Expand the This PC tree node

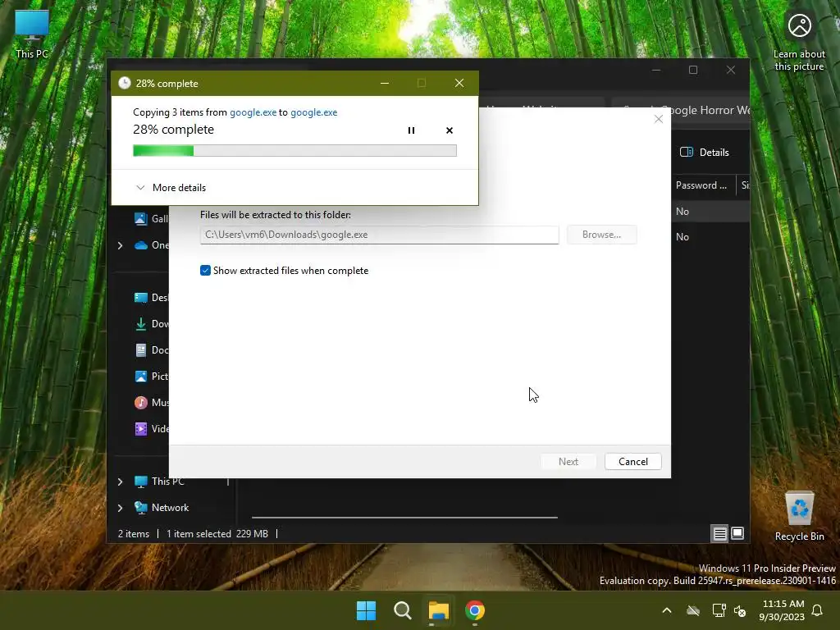point(120,482)
